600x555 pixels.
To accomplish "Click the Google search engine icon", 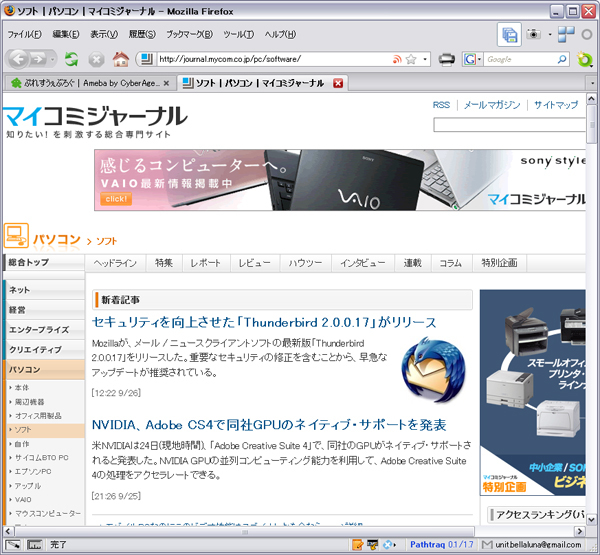I will click(470, 59).
